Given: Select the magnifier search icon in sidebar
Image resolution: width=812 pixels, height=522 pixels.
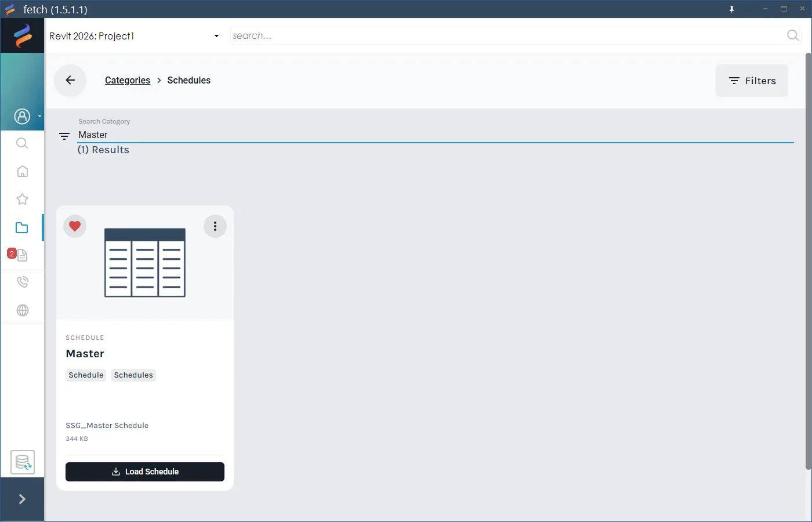Looking at the screenshot, I should click(x=22, y=143).
